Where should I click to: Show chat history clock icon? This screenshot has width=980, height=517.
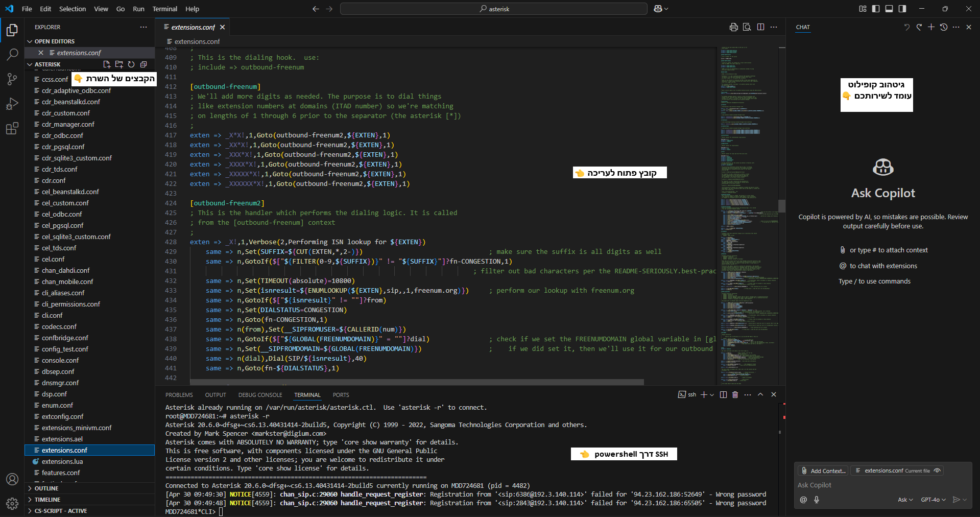coord(944,27)
